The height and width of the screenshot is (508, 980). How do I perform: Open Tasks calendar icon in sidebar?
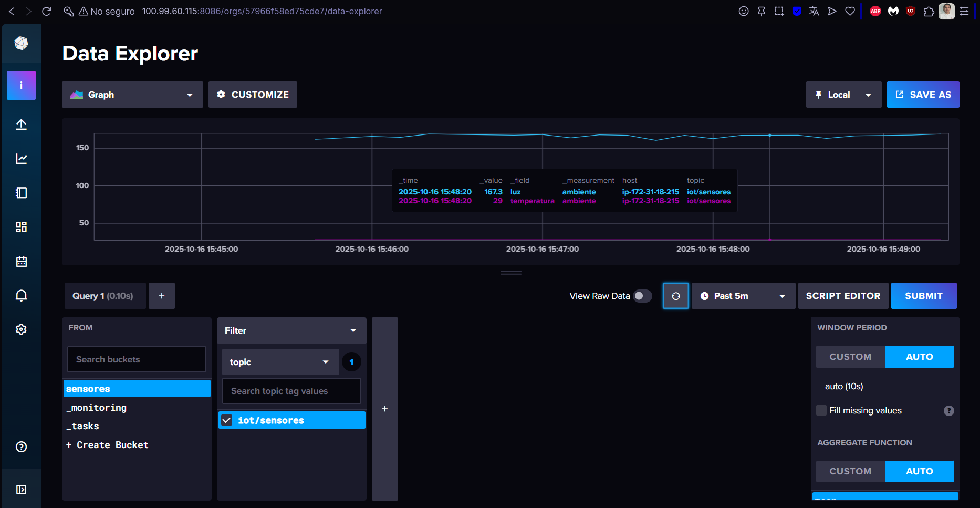(x=21, y=262)
